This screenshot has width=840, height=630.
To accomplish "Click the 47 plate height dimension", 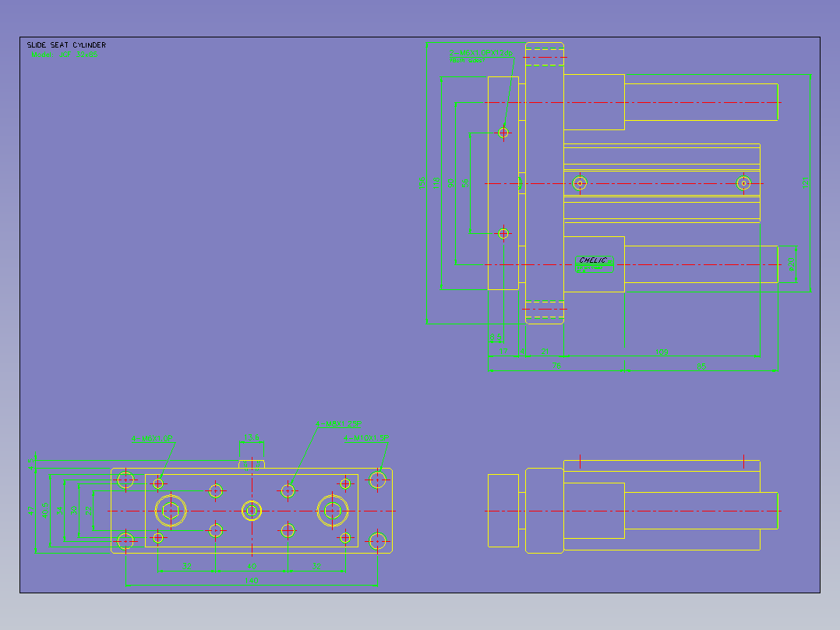I will [30, 511].
